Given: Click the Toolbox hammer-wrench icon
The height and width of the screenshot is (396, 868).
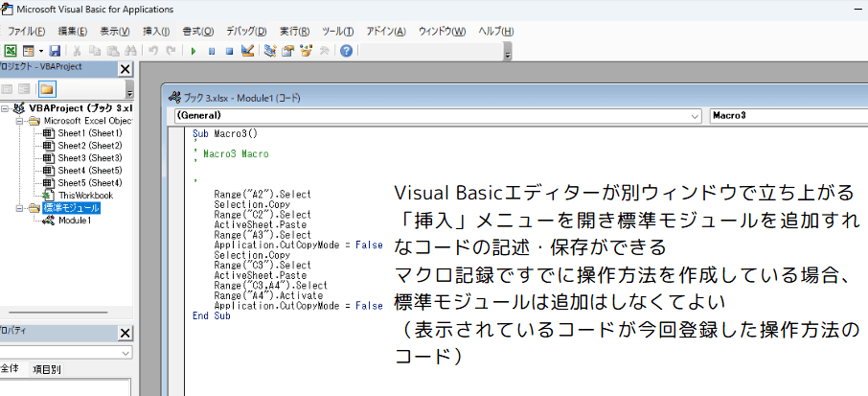Looking at the screenshot, I should pyautogui.click(x=324, y=51).
